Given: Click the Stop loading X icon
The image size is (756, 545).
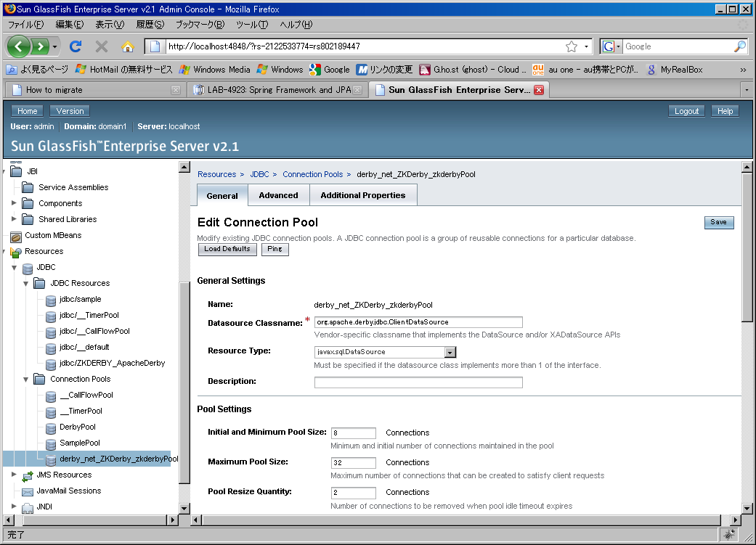Looking at the screenshot, I should (101, 46).
